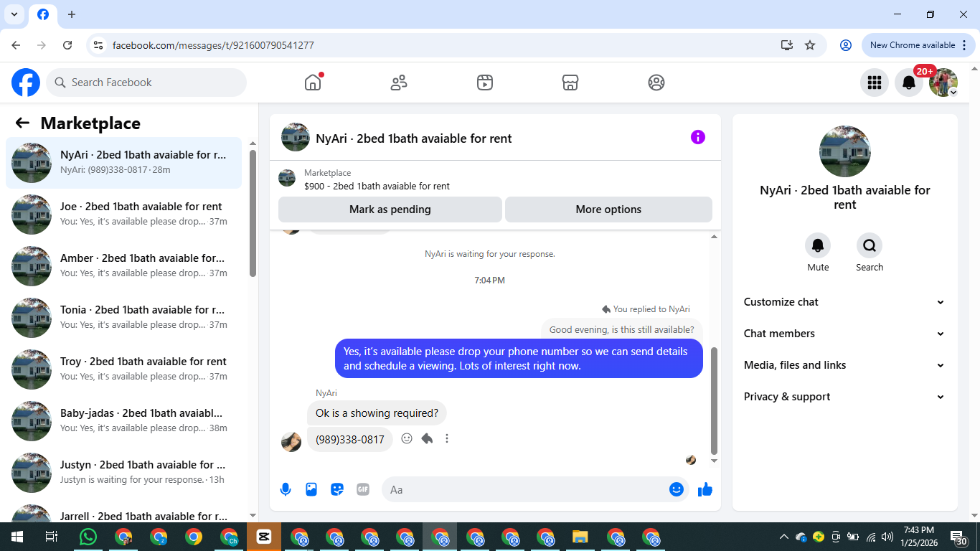This screenshot has height=551, width=980.
Task: Bookmark this page with the star icon
Action: point(810,45)
